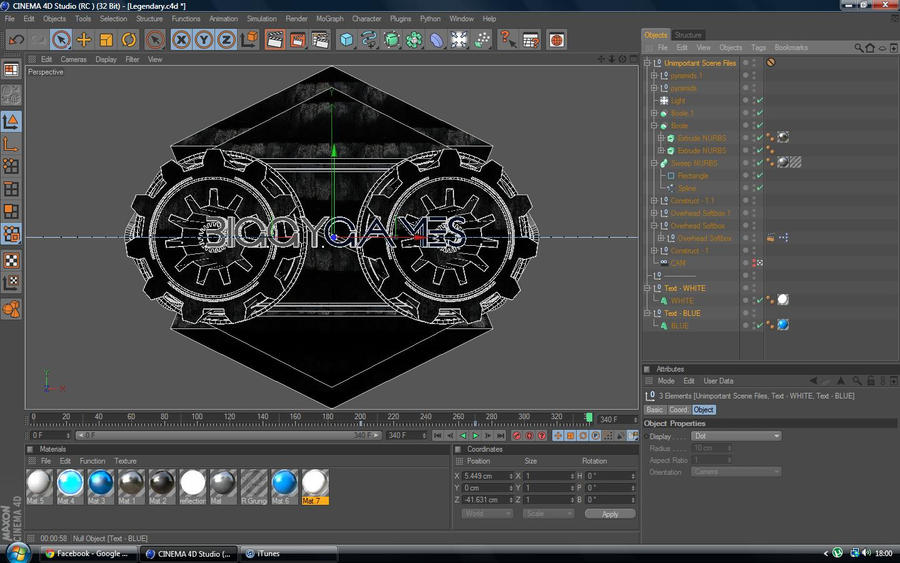The height and width of the screenshot is (563, 900).
Task: Open the scene and light objects icon
Action: [x=459, y=40]
